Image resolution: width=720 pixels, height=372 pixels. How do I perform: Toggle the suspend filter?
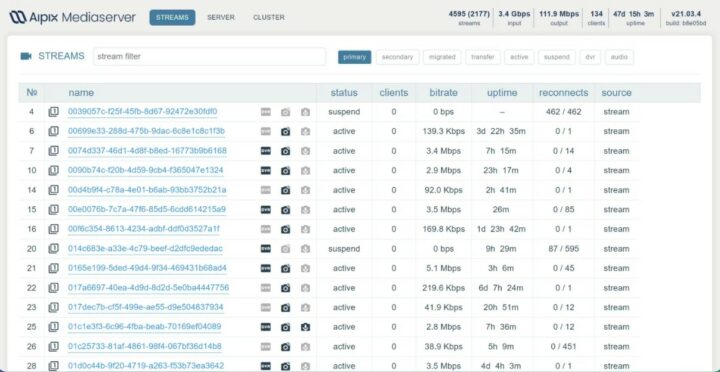(x=557, y=57)
